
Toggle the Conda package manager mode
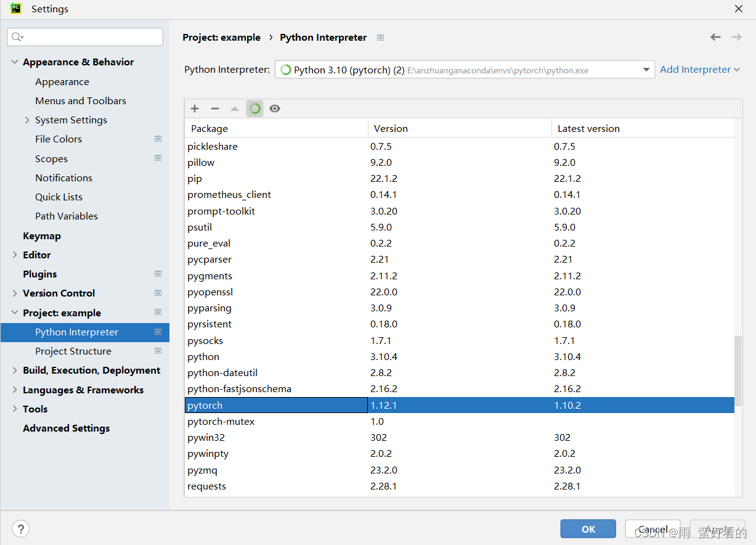coord(254,108)
